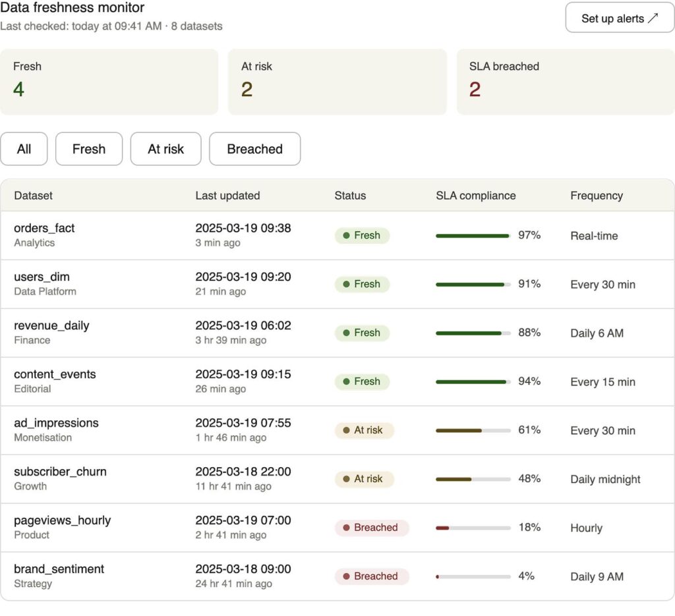This screenshot has width=675, height=616.
Task: Click the Daily midnight frequency value
Action: (x=605, y=479)
